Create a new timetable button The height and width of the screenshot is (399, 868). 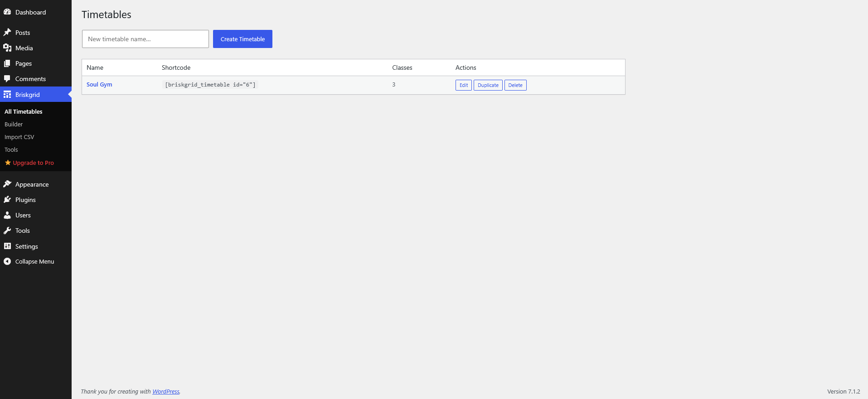click(242, 39)
